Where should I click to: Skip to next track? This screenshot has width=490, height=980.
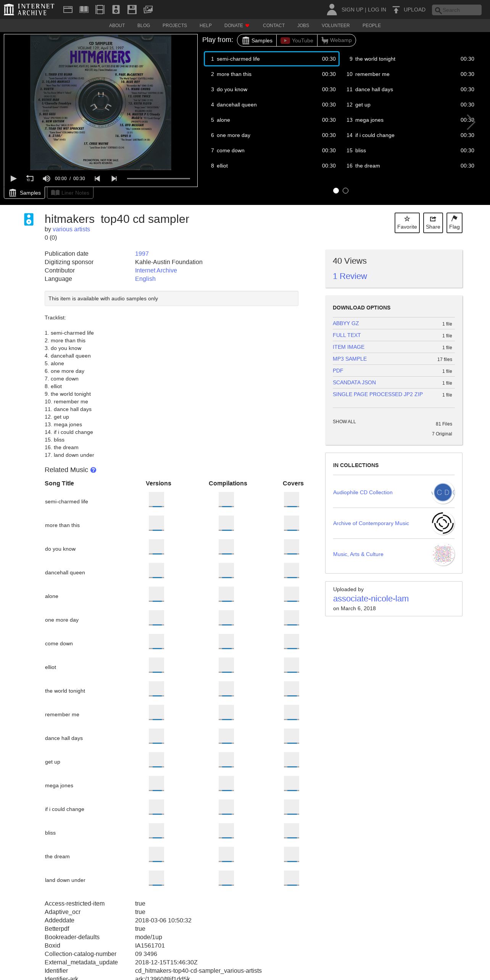pos(114,179)
